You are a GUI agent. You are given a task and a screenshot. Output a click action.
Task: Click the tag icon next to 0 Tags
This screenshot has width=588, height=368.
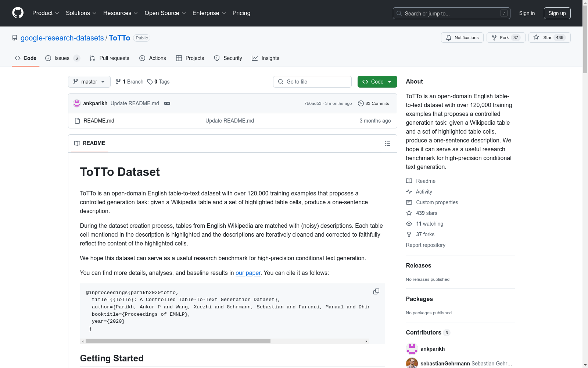coord(150,82)
